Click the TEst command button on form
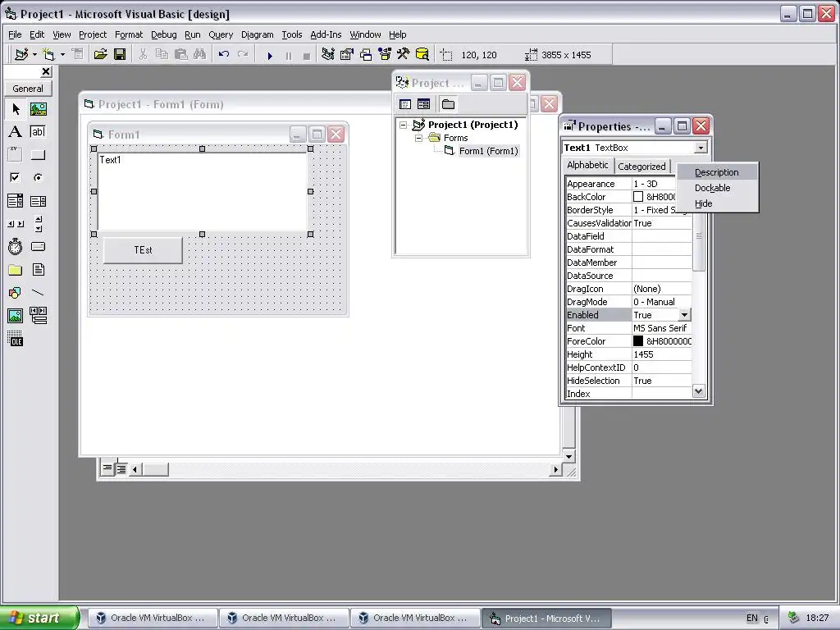Screen dimensions: 840x630 coord(143,250)
